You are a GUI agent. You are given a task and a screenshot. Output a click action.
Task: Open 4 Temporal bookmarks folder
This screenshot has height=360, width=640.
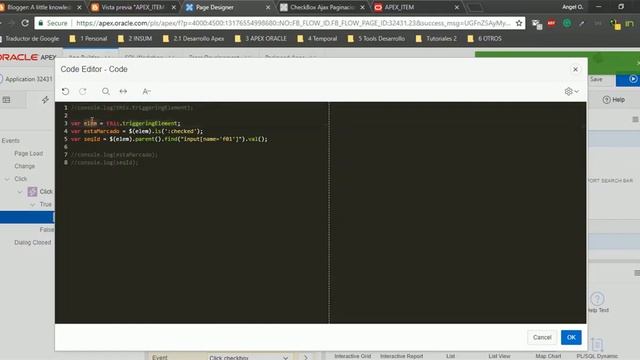[x=318, y=39]
